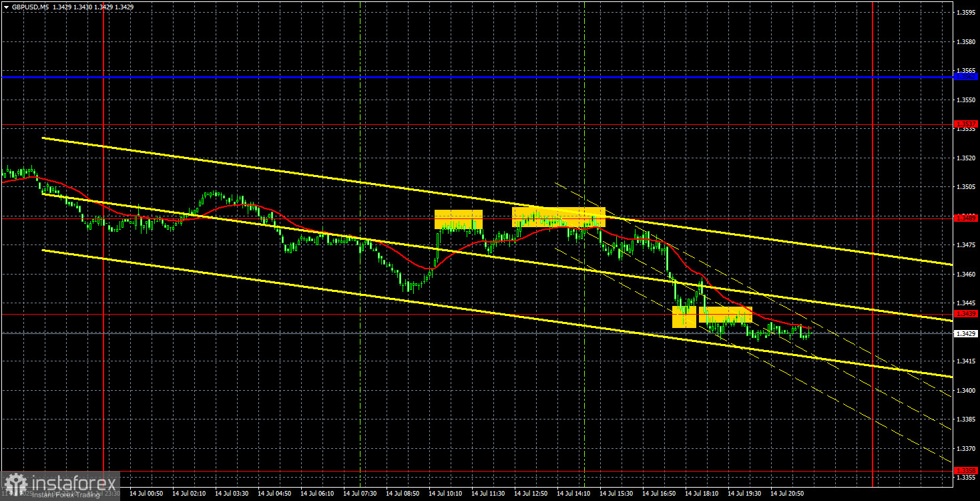Click the 1.3370 price axis label
The width and height of the screenshot is (980, 501).
[965, 449]
